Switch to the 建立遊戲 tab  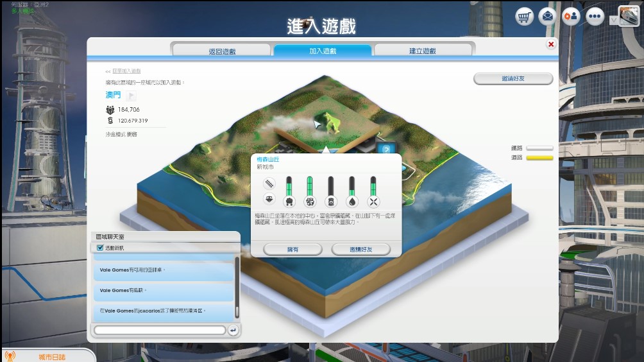click(x=423, y=51)
